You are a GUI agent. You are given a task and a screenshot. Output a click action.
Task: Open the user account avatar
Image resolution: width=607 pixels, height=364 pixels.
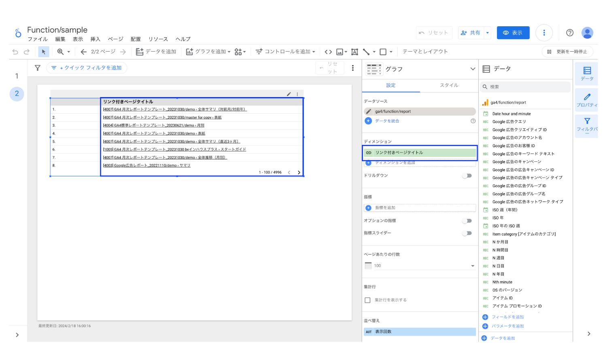[x=587, y=33]
